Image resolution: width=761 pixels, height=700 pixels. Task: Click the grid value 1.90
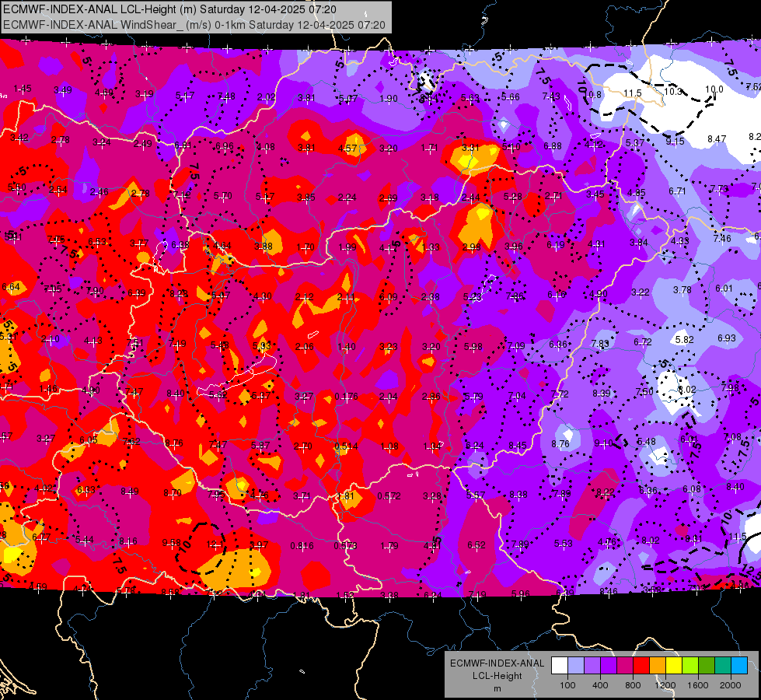pyautogui.click(x=388, y=99)
